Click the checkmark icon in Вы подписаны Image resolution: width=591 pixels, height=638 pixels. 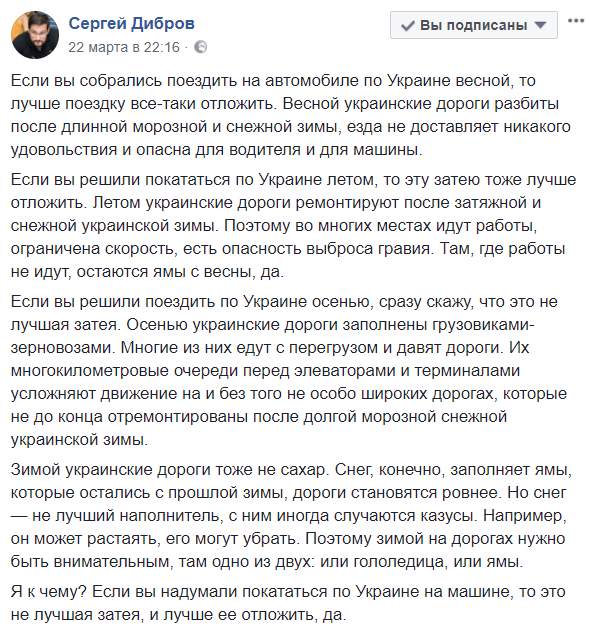click(x=407, y=26)
